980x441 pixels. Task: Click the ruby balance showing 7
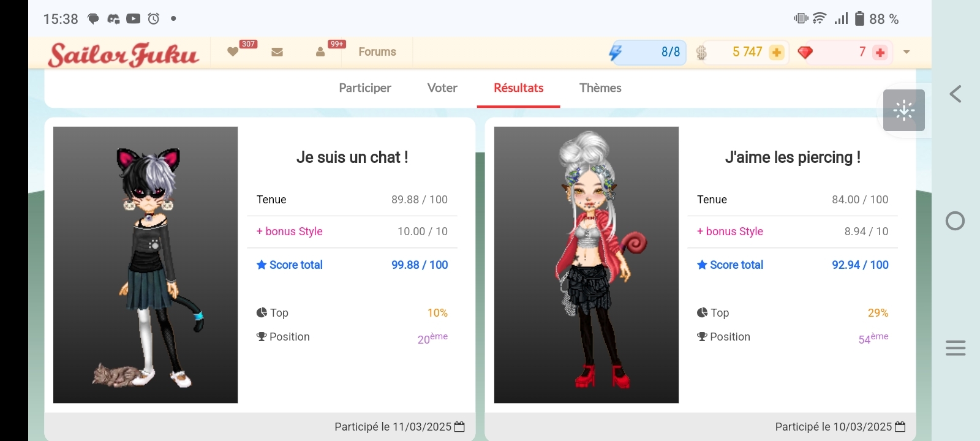point(862,52)
